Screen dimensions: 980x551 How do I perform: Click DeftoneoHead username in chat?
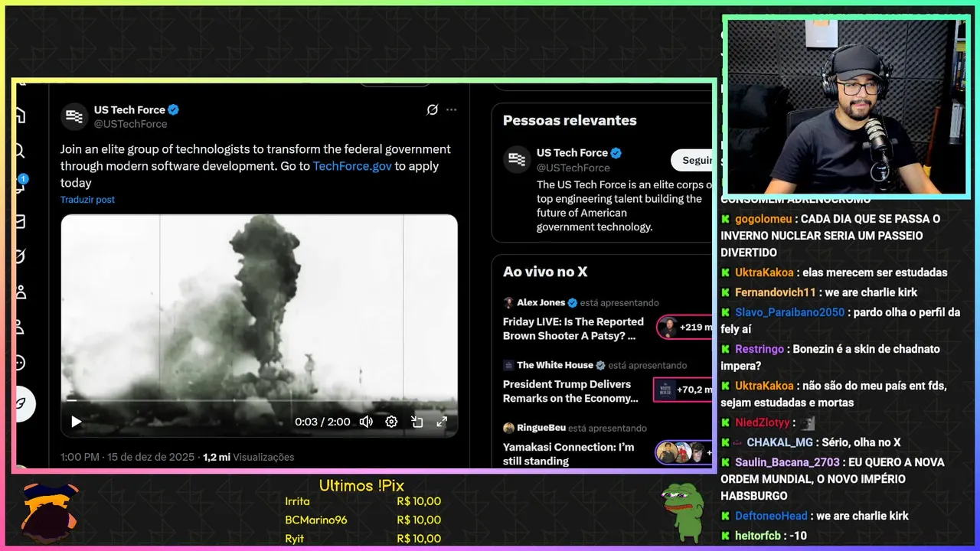point(771,516)
